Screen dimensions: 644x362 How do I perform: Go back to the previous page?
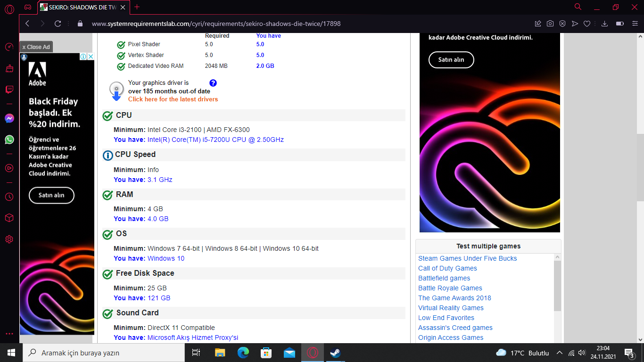27,24
